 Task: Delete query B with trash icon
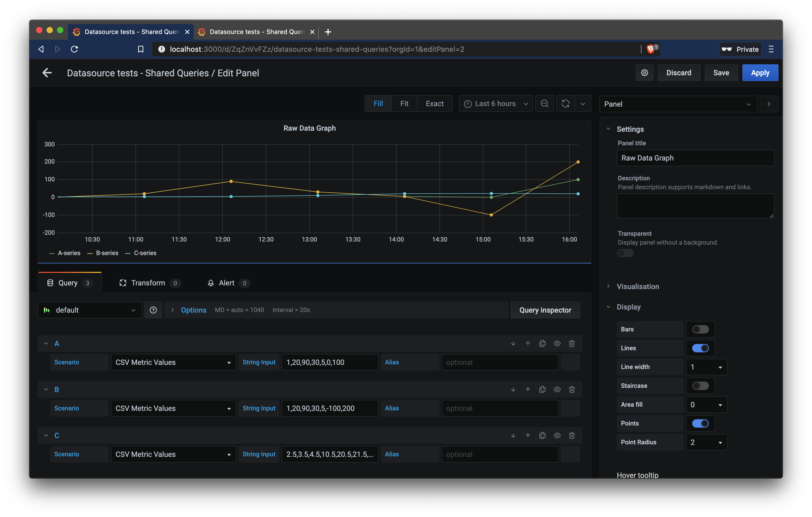point(572,389)
